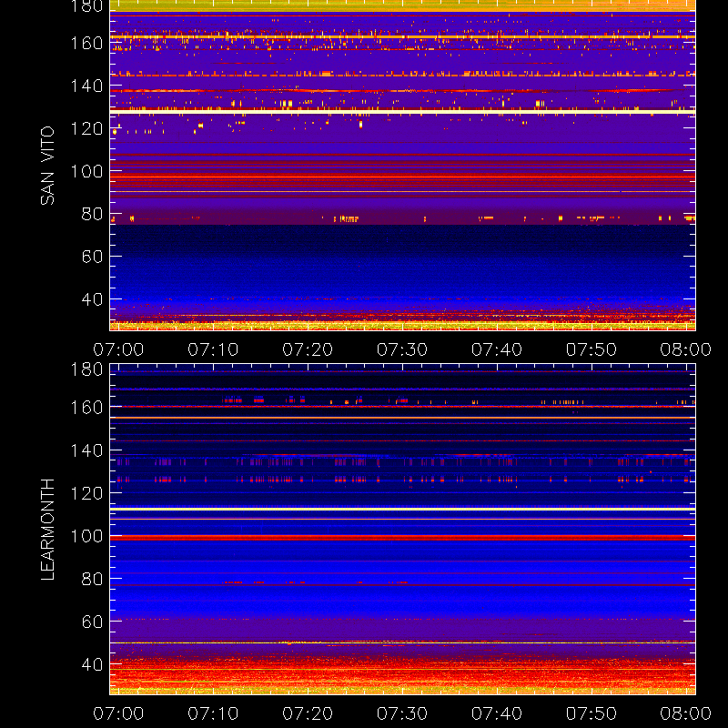The height and width of the screenshot is (728, 728).
Task: Click the 160 frequency tick on San Vito axis
Action: [x=86, y=43]
